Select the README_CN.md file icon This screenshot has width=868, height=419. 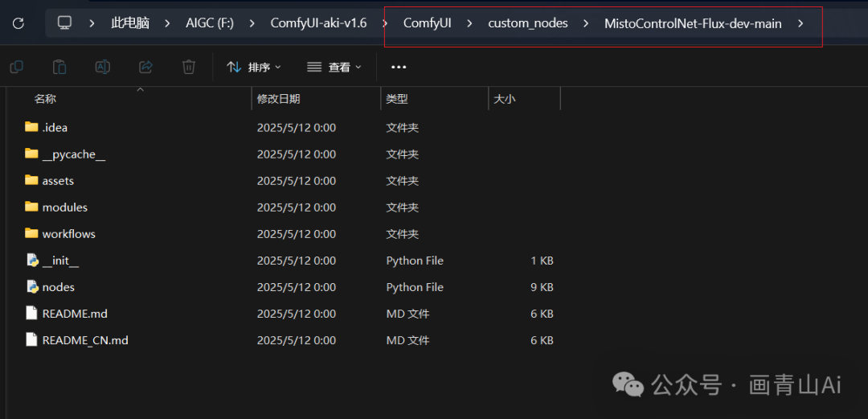tap(31, 340)
